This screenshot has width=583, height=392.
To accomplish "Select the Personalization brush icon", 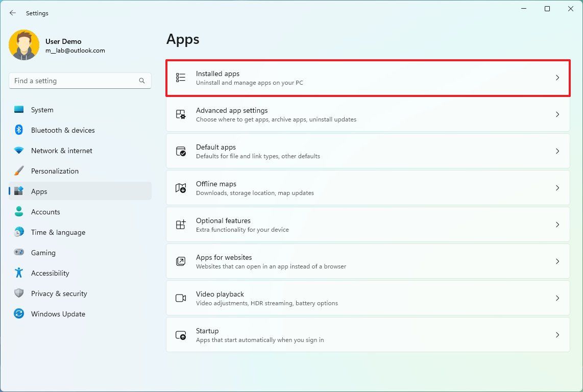I will 19,171.
